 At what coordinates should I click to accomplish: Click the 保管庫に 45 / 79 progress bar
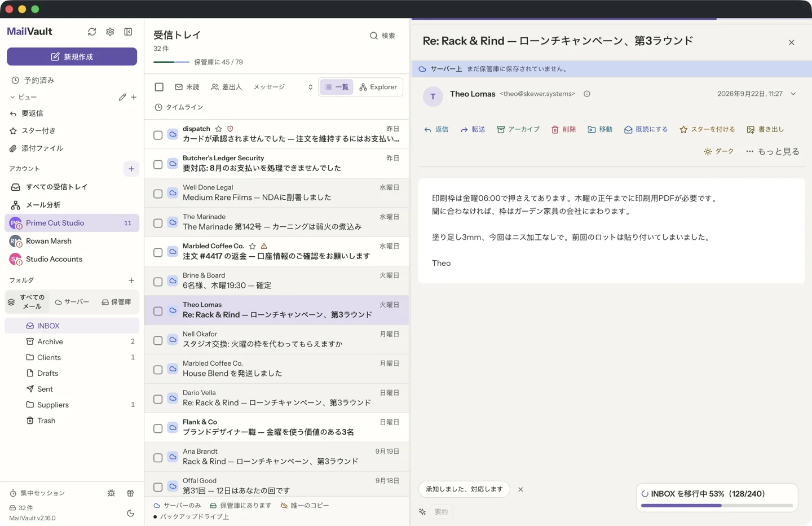pos(171,62)
